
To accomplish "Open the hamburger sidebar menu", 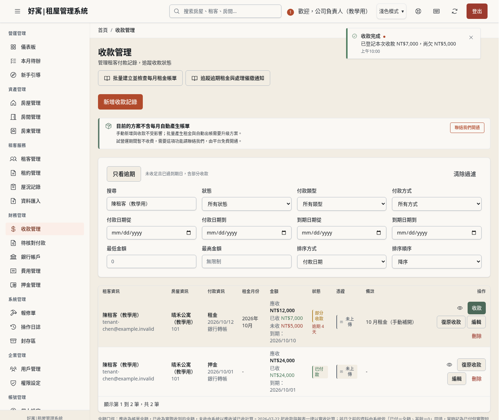I will tap(17, 11).
